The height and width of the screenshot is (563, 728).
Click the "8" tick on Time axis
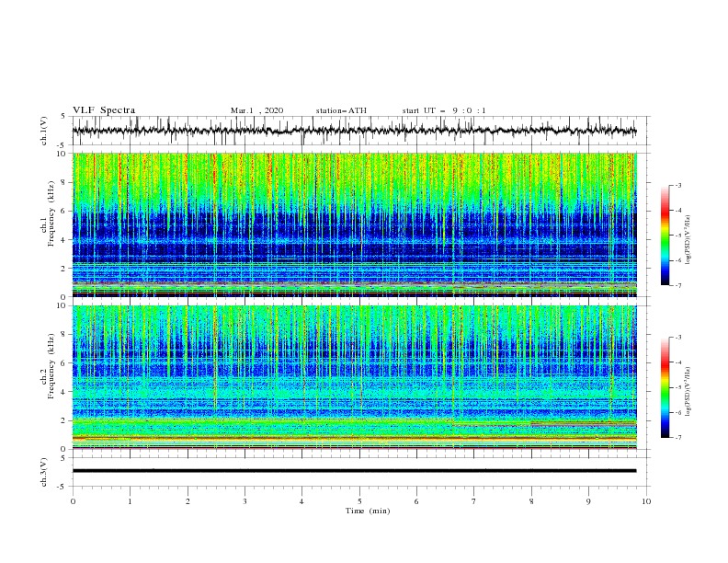click(x=531, y=501)
